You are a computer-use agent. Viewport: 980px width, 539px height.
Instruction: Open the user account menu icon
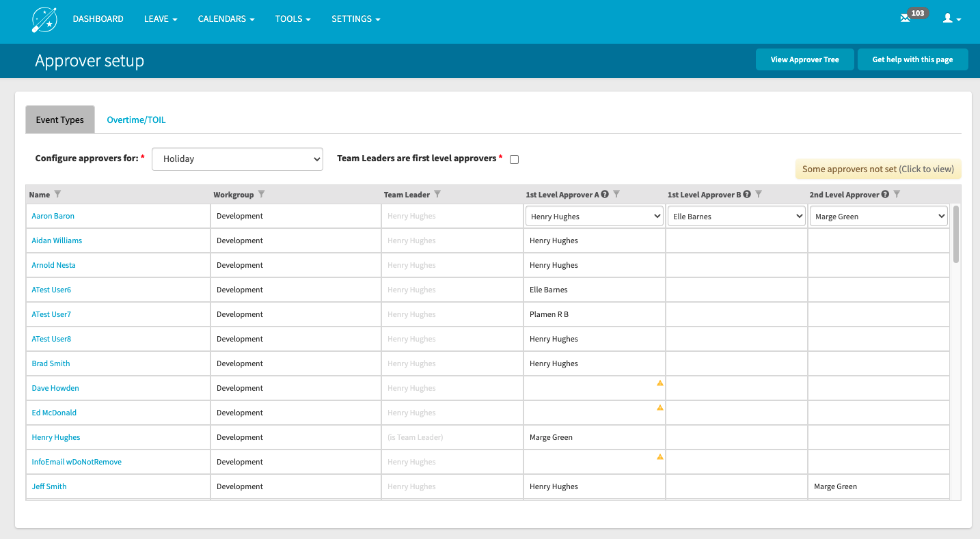(x=949, y=18)
